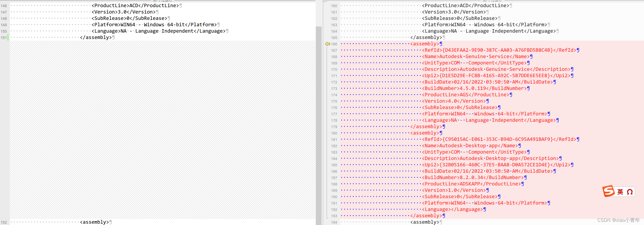
Task: Select BuildNumber 8.2.0.34 line
Action: [473, 178]
